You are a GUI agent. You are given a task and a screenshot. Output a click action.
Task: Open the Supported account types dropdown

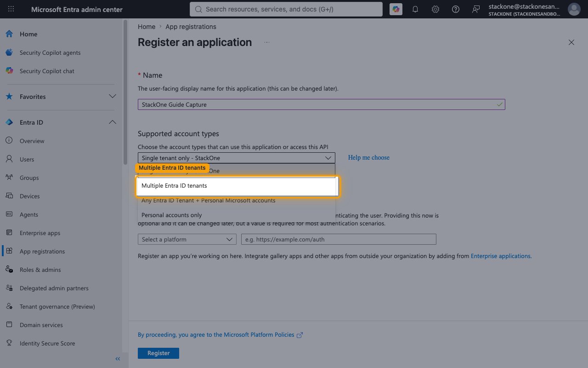tap(237, 158)
